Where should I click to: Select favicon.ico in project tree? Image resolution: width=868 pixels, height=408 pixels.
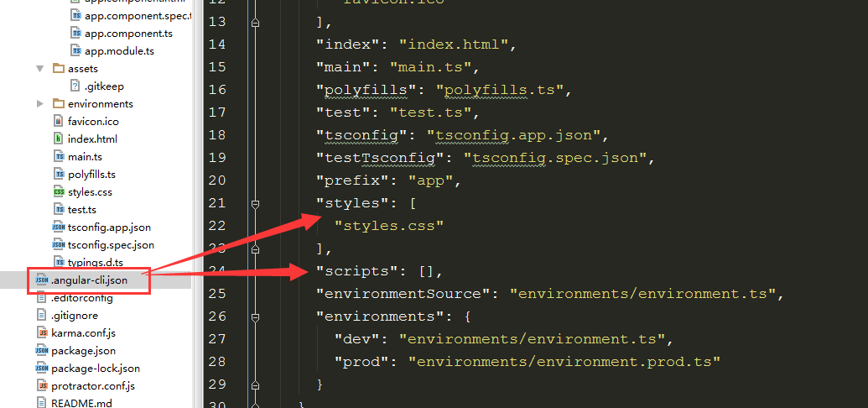point(94,122)
